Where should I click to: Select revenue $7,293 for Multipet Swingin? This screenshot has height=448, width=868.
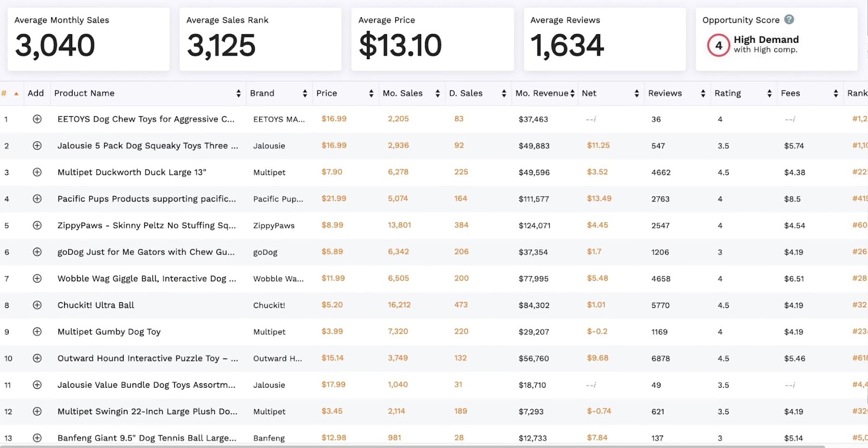coord(531,412)
